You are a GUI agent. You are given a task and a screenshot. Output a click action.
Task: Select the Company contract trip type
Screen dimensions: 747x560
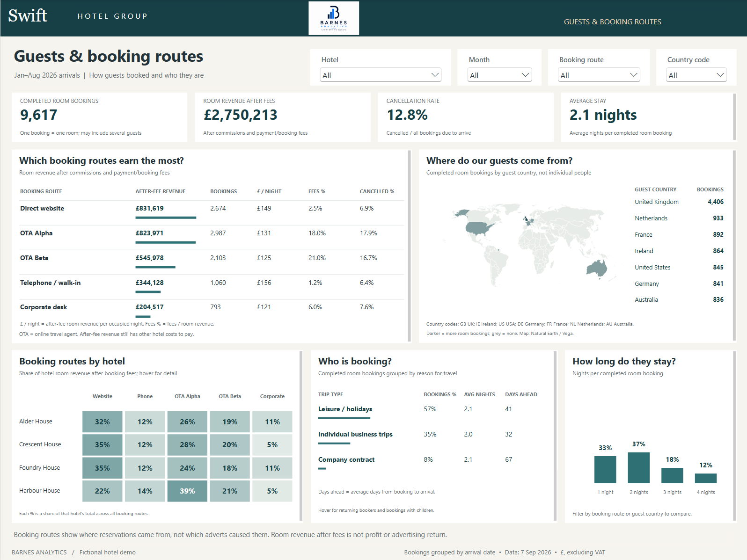click(x=346, y=459)
